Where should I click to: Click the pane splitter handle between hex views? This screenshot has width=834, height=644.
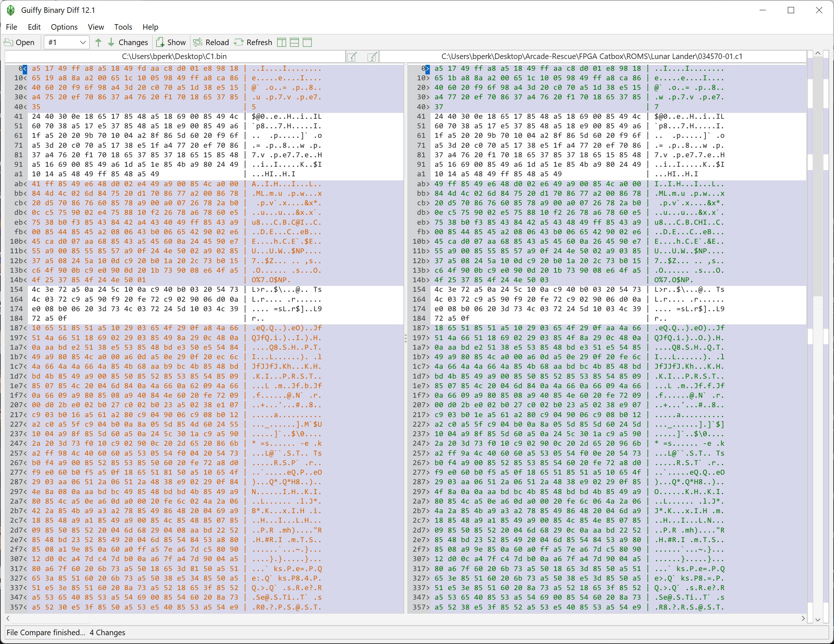[406, 338]
